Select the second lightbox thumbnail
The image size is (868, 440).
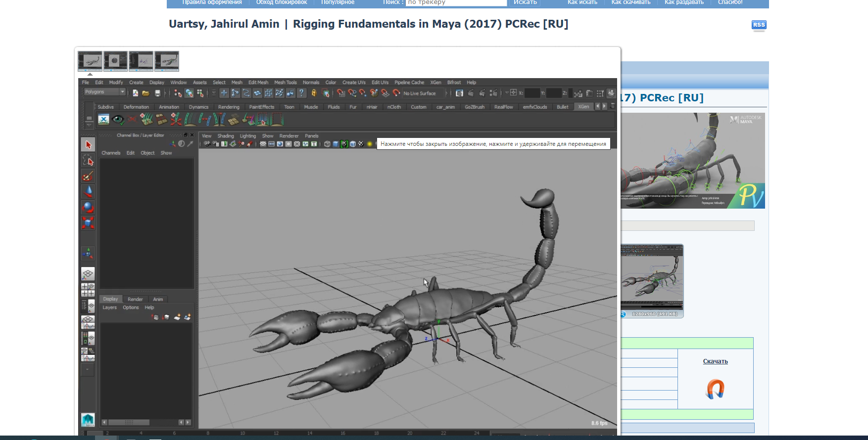(116, 61)
